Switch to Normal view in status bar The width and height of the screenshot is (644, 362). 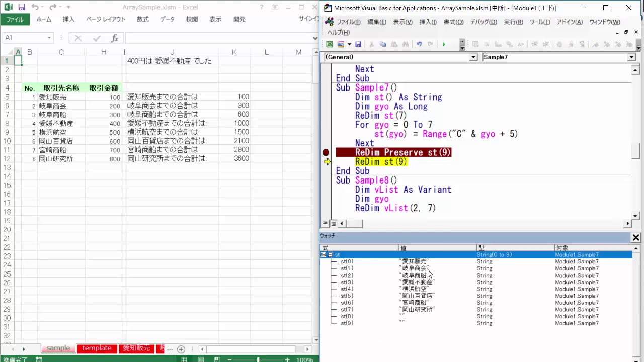[185, 359]
